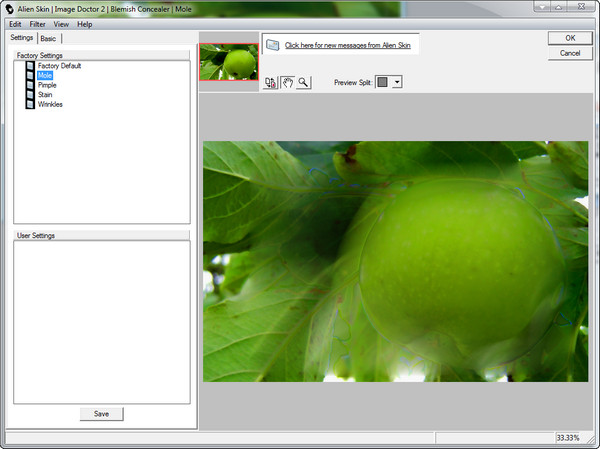Select the Mole factory setting
Screen dimensions: 600x449
[45, 75]
